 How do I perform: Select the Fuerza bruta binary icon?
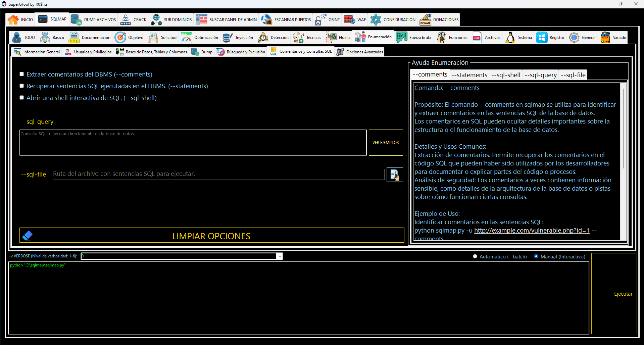(401, 37)
